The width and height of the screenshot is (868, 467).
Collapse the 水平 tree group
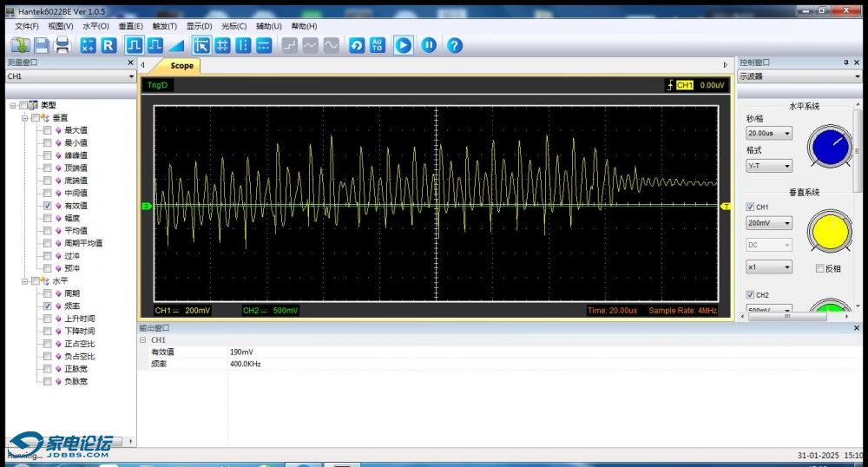pos(25,281)
